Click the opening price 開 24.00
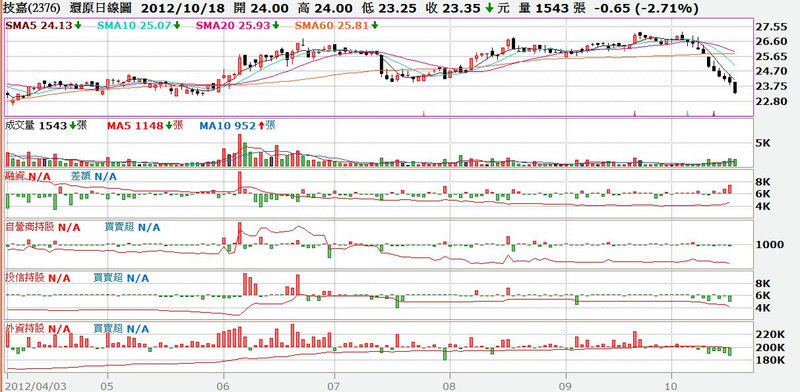The width and height of the screenshot is (800, 392). coord(261,8)
